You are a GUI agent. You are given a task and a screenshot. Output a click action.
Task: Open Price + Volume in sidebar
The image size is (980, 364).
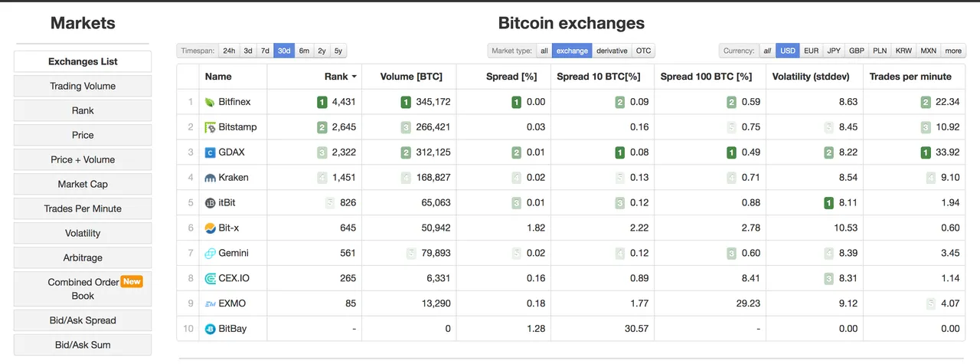[x=83, y=159]
